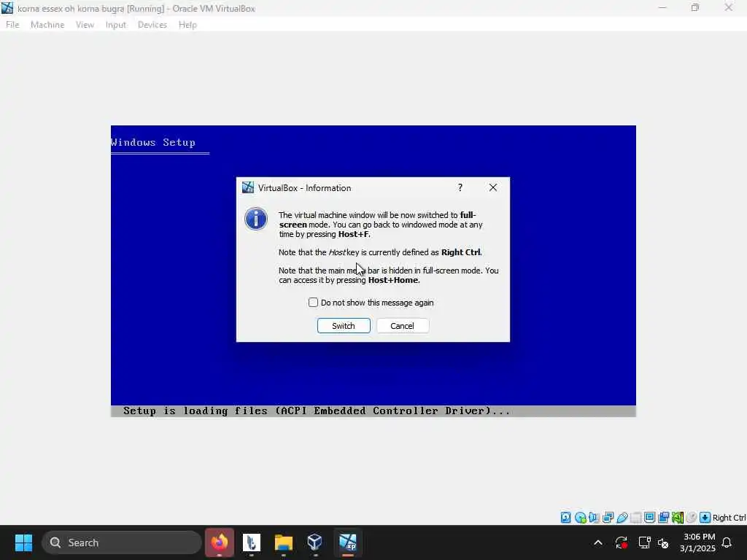
Task: Open the Help menu
Action: point(187,25)
